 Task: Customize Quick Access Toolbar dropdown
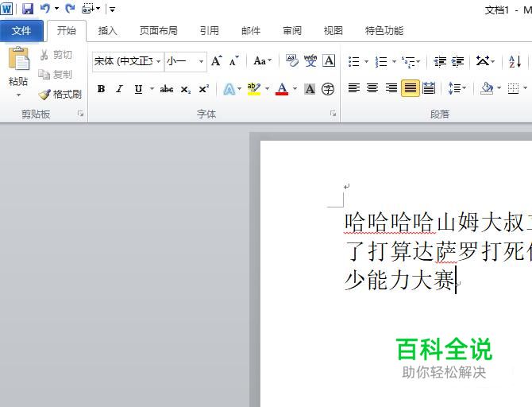(x=112, y=10)
